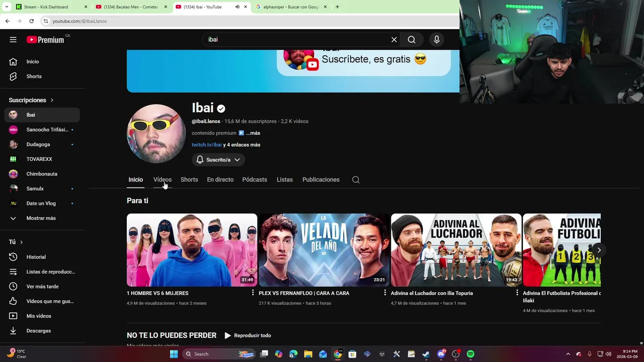644x362 pixels.
Task: Play 1 HOMBRE VS 6 MUJERES thumbnail
Action: [192, 250]
